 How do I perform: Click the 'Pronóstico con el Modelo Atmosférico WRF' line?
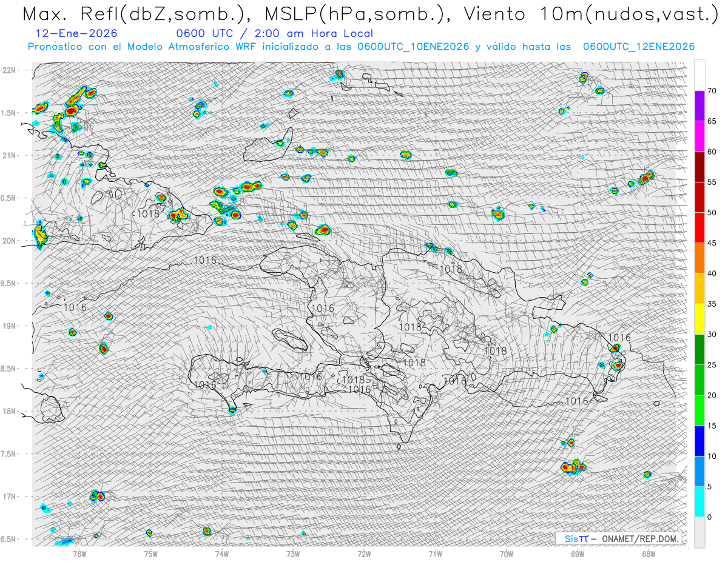coord(361,47)
